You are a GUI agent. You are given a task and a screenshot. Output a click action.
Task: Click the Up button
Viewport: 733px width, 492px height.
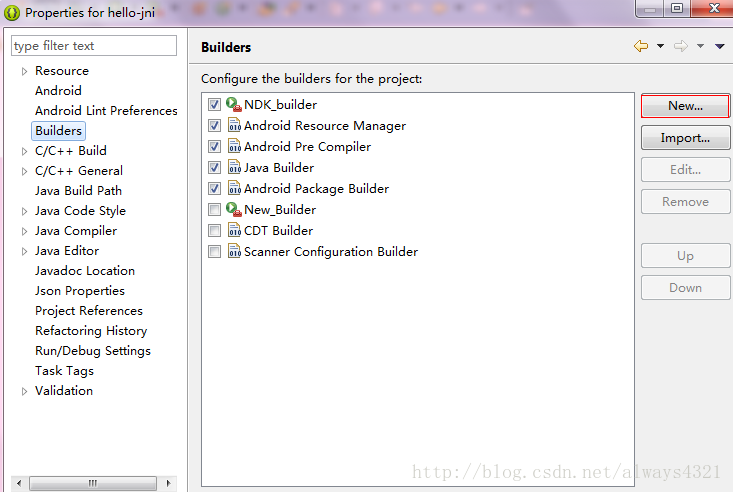tap(685, 255)
